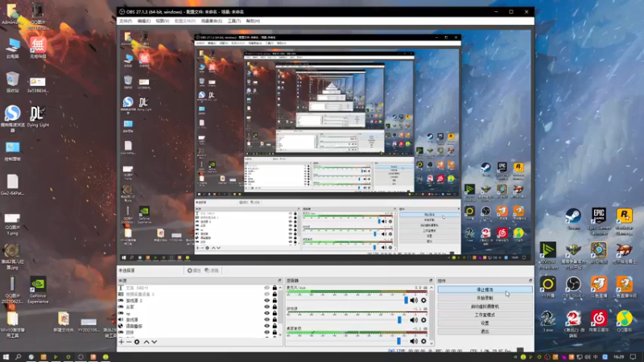Open 场景集合(S) menu
644x362 pixels.
click(212, 21)
